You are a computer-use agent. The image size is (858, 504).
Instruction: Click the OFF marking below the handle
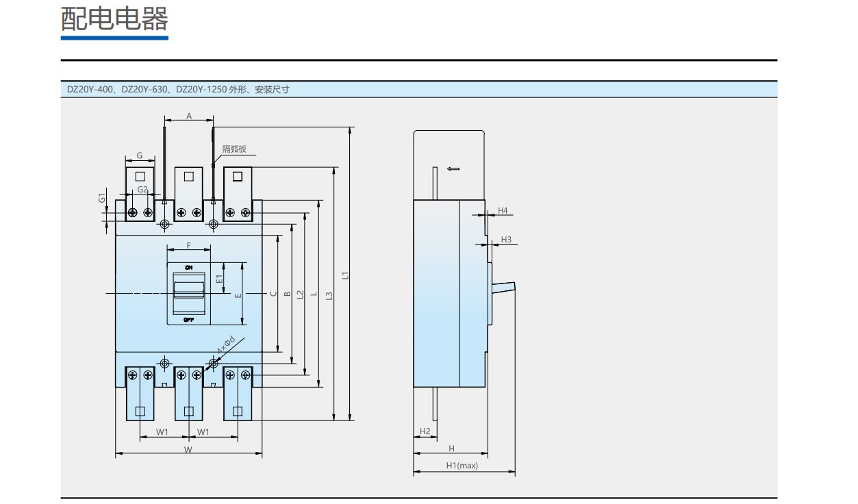click(x=189, y=320)
